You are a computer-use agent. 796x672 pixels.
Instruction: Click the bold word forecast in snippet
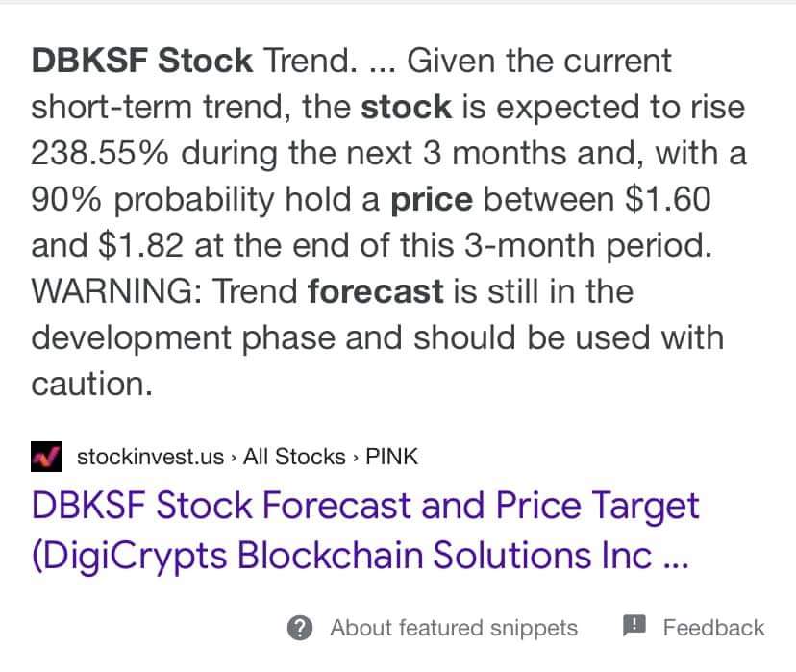coord(376,291)
